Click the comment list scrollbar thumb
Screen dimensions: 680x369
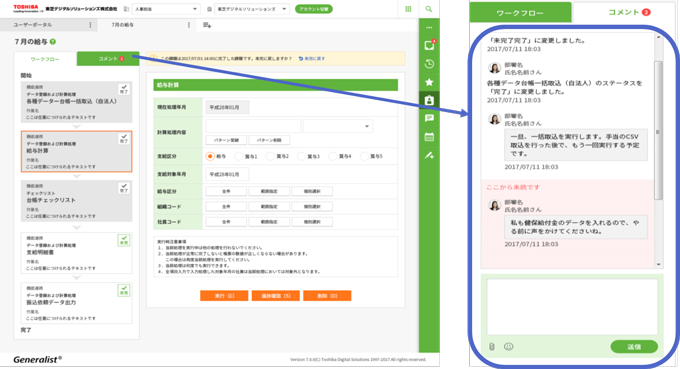pyautogui.click(x=658, y=130)
